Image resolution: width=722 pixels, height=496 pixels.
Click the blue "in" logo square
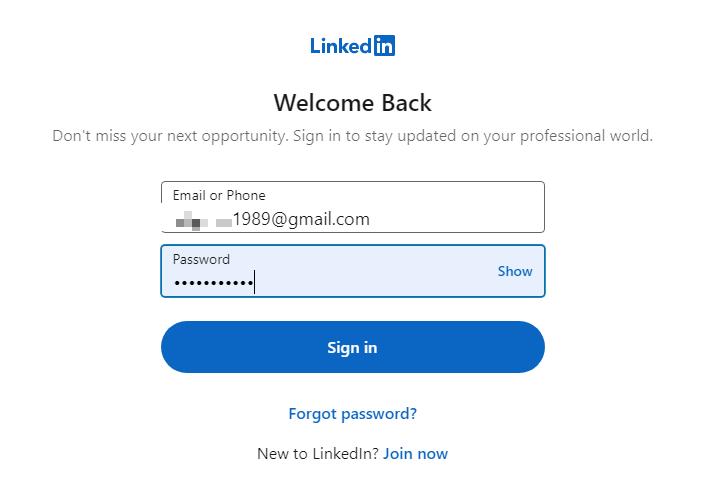(x=384, y=46)
